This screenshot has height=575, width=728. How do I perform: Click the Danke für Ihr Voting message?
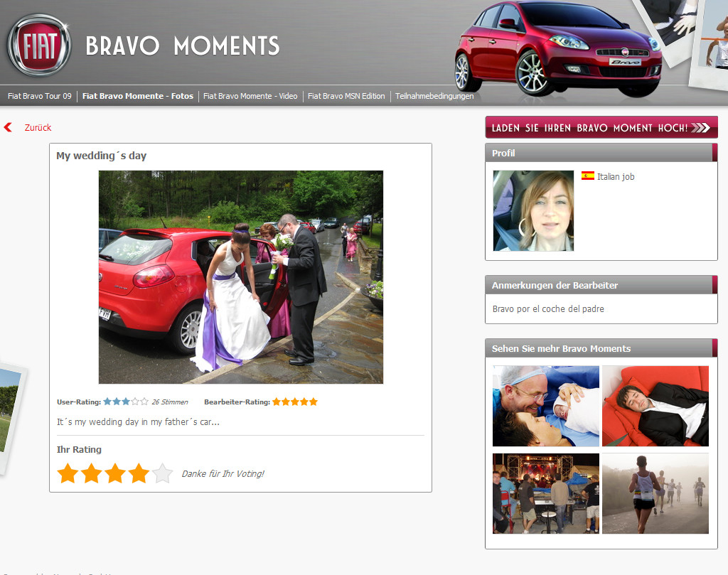point(223,474)
